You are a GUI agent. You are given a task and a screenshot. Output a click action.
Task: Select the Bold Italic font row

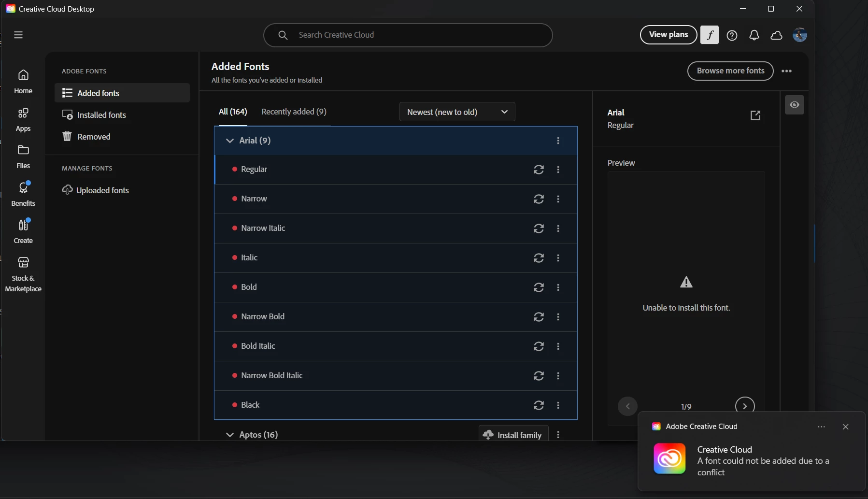click(x=396, y=346)
